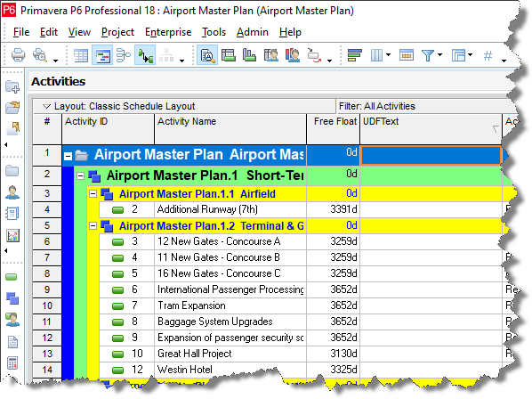
Task: Click the hash numbering icon
Action: coord(488,55)
